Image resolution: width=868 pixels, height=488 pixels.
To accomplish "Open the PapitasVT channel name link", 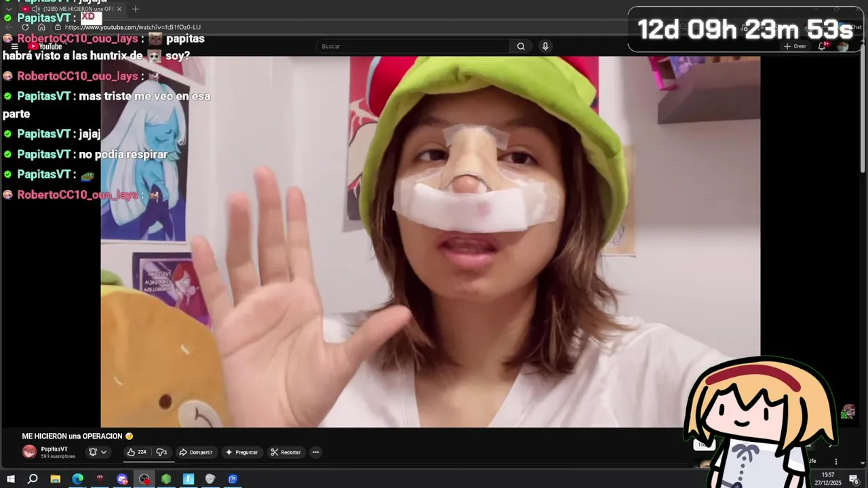I will tap(54, 449).
